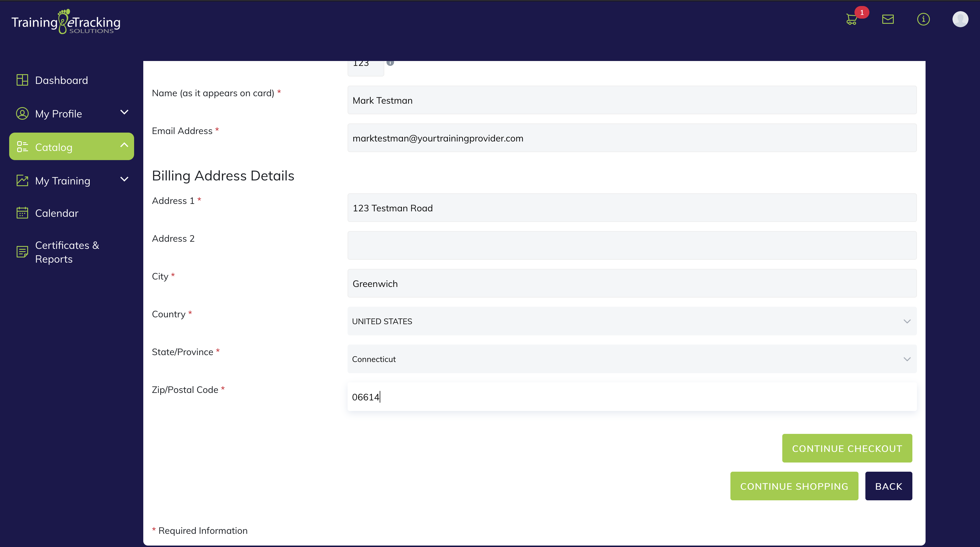Click the Dashboard grid icon

(x=22, y=80)
